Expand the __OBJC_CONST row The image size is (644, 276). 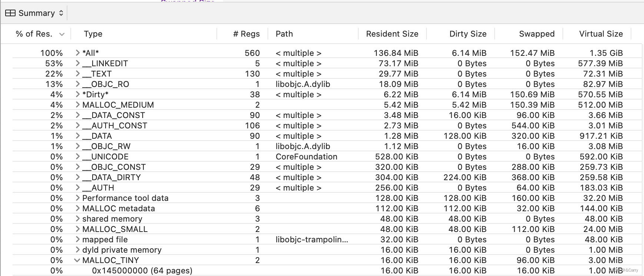point(77,167)
